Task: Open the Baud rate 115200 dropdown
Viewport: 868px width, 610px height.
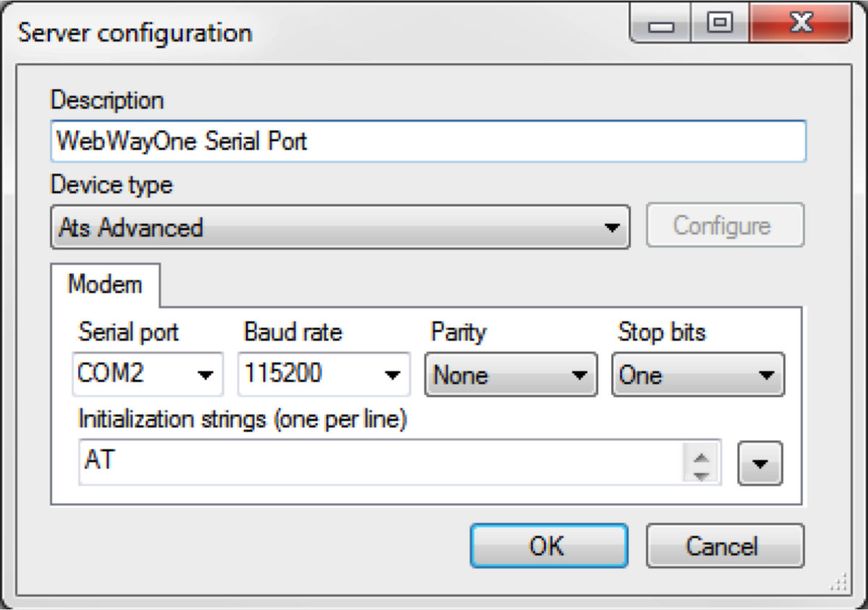Action: click(x=324, y=374)
